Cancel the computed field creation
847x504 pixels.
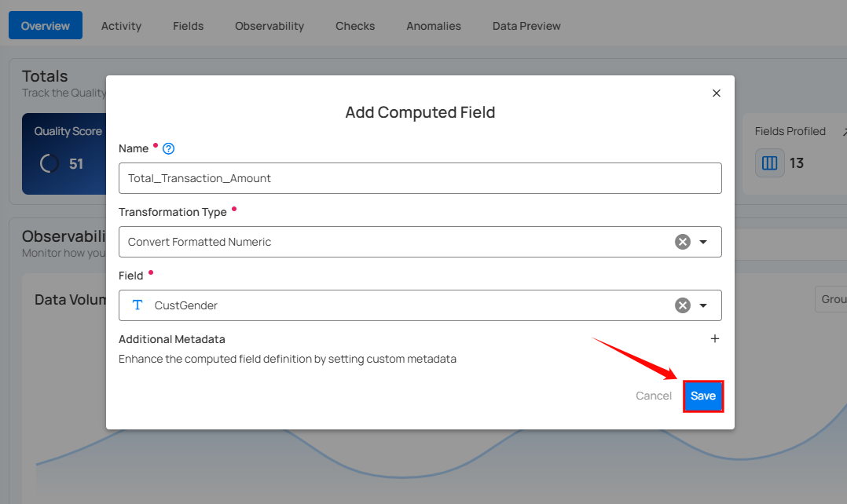tap(653, 396)
